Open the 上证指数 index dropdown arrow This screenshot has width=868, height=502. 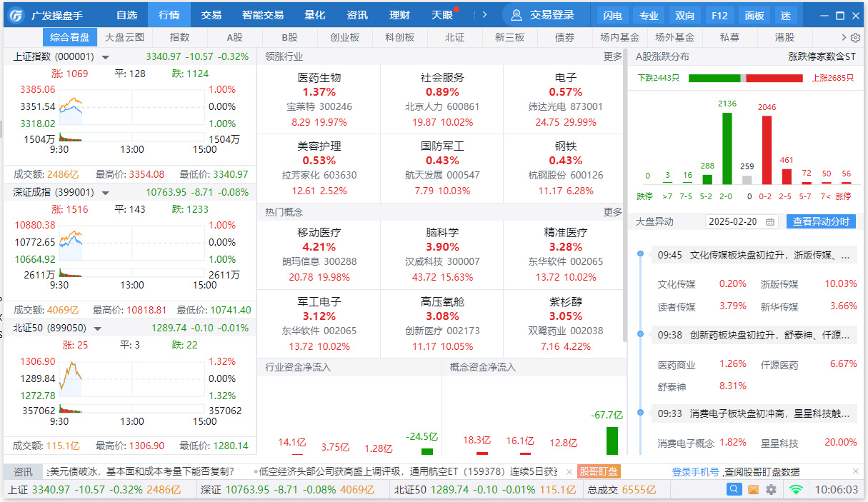(x=104, y=57)
